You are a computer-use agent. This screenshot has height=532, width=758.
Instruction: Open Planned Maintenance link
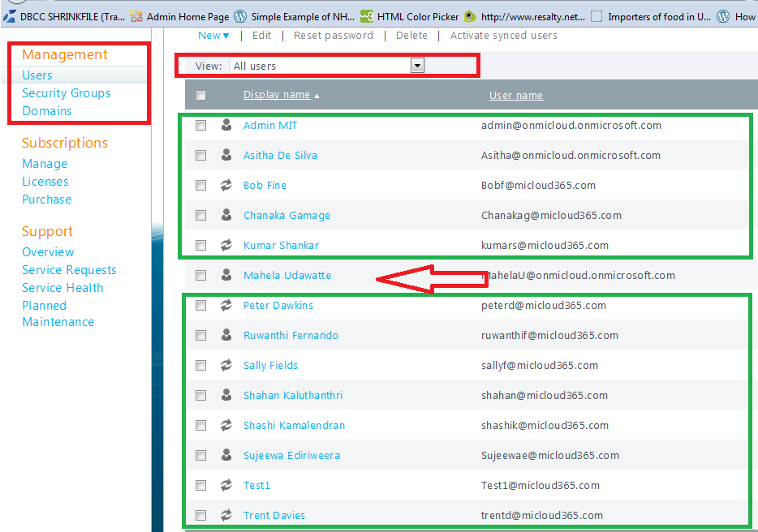pyautogui.click(x=58, y=314)
